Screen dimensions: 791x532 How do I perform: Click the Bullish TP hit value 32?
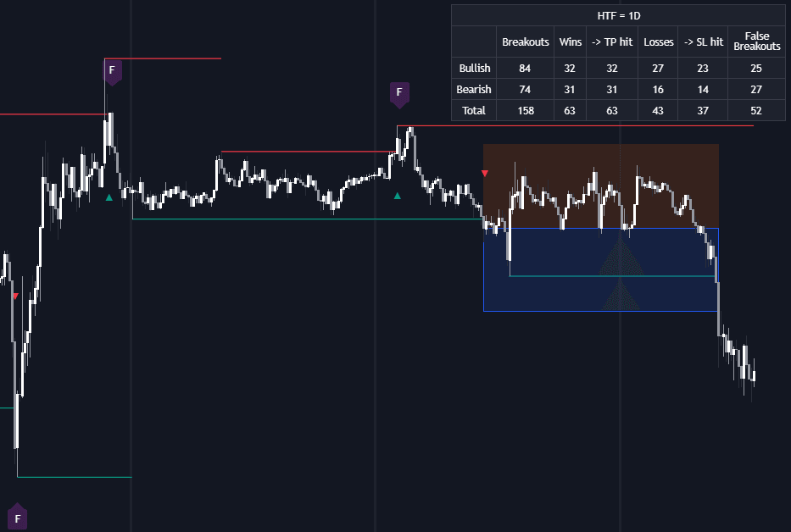(x=612, y=68)
